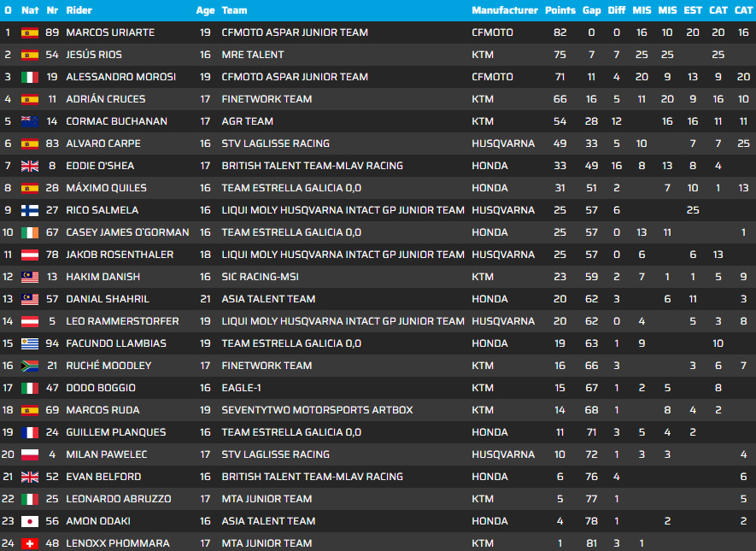This screenshot has width=756, height=551.
Task: Select the MRE Talent team name
Action: tap(255, 55)
